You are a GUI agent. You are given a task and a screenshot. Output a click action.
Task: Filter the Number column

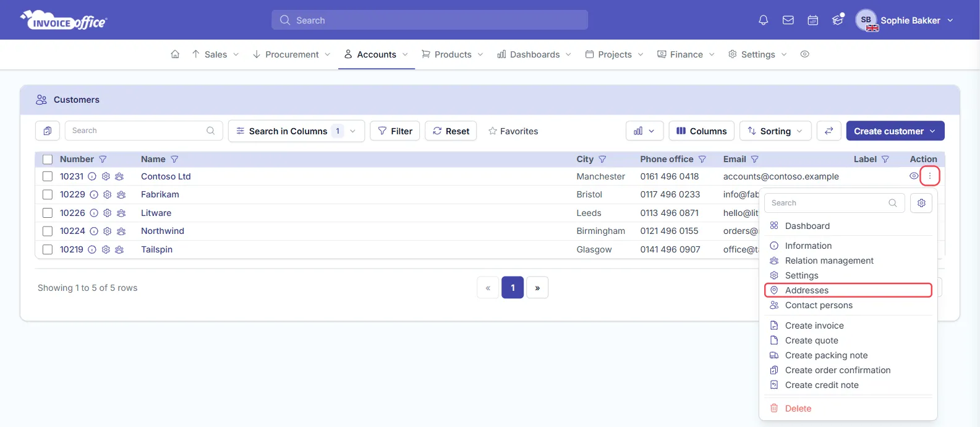(x=103, y=159)
